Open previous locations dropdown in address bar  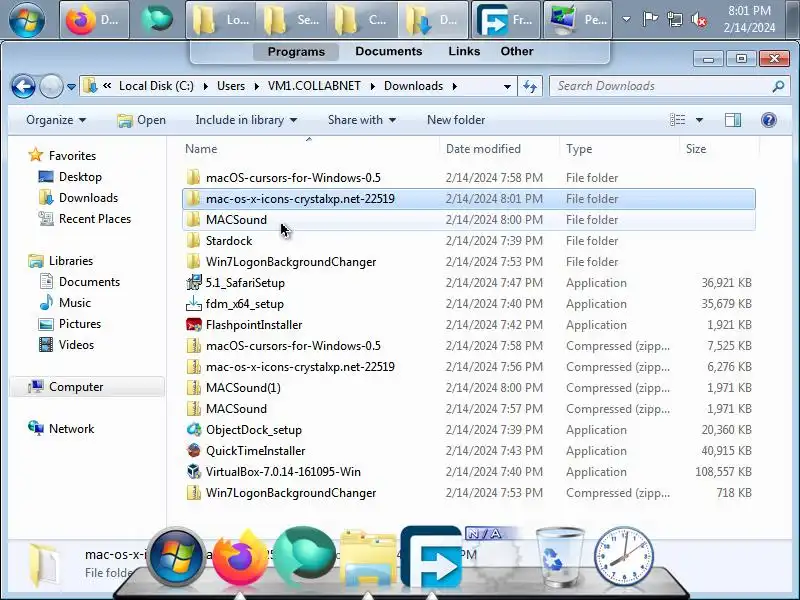click(507, 86)
